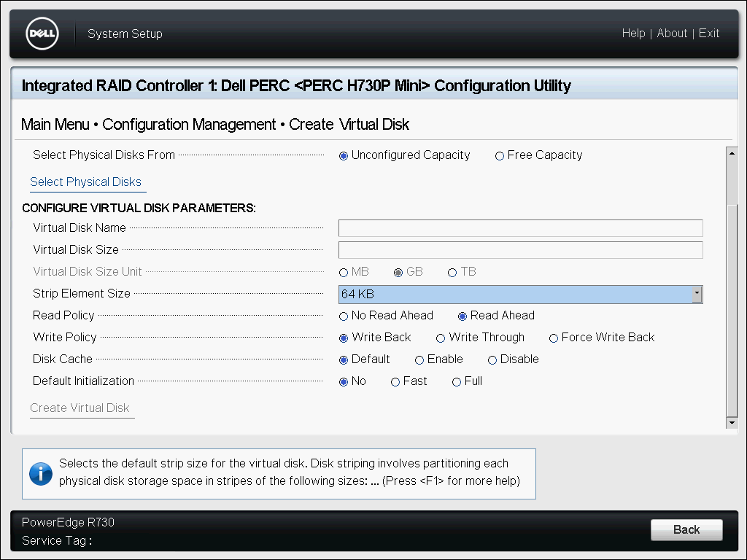Click the Virtual Disk Name field

tap(520, 228)
